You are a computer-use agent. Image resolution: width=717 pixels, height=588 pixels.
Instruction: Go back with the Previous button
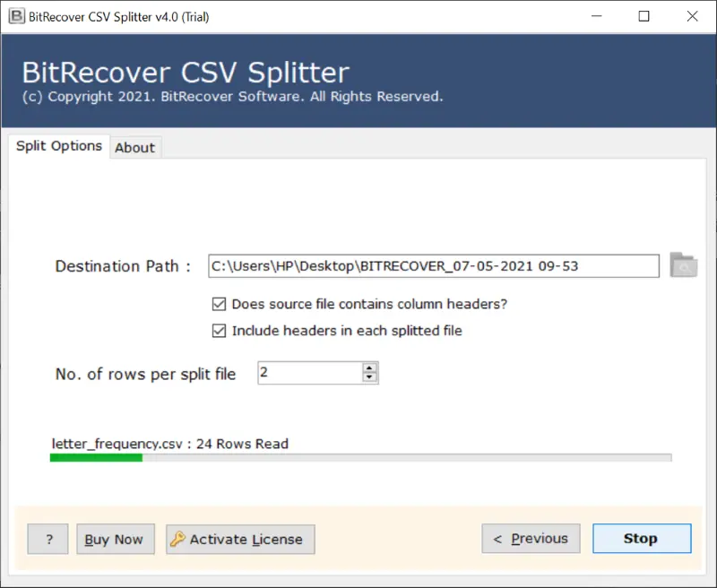(x=531, y=539)
